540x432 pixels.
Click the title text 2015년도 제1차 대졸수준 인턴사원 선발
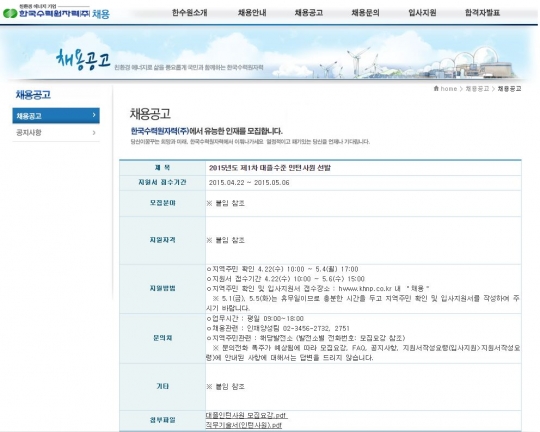(270, 168)
